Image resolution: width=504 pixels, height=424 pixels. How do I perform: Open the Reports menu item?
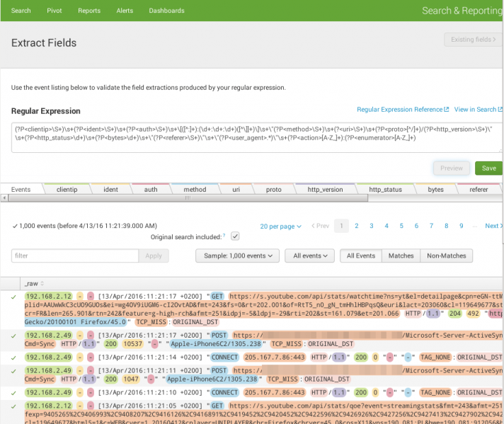click(x=89, y=11)
